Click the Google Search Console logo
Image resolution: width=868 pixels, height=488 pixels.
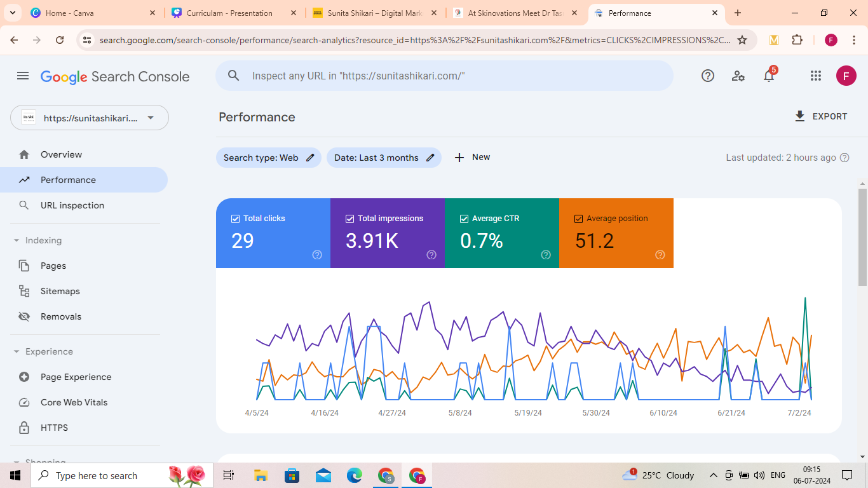115,77
